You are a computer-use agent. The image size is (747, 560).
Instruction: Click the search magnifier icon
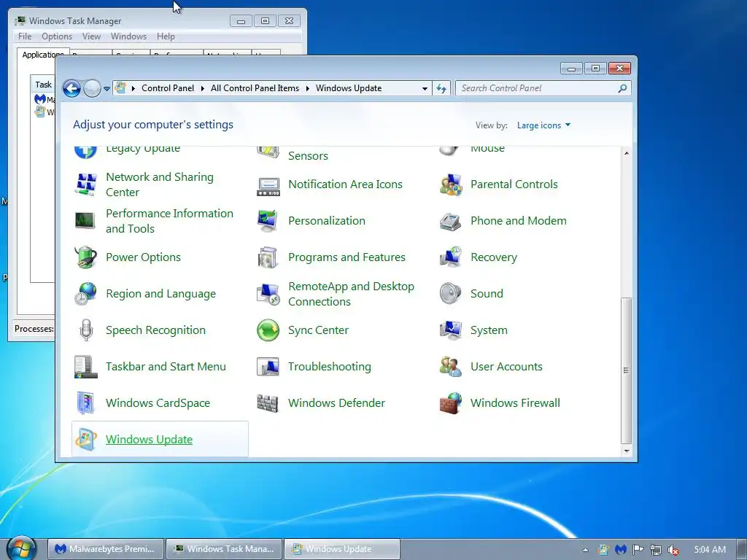pos(622,88)
